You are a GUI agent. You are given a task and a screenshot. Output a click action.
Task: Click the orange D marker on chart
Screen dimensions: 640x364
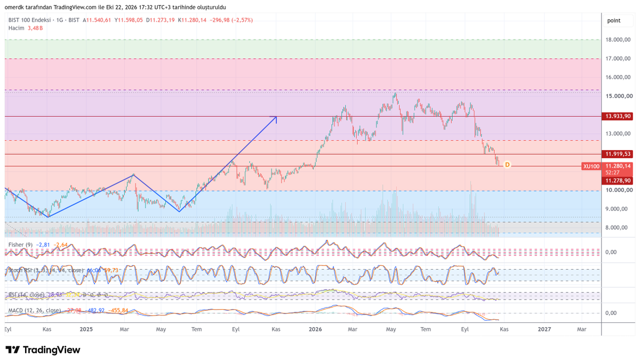[507, 165]
